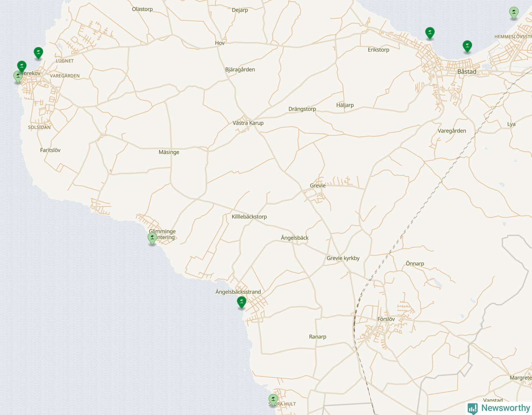
Task: Click the Förslöv town label
Action: [386, 319]
